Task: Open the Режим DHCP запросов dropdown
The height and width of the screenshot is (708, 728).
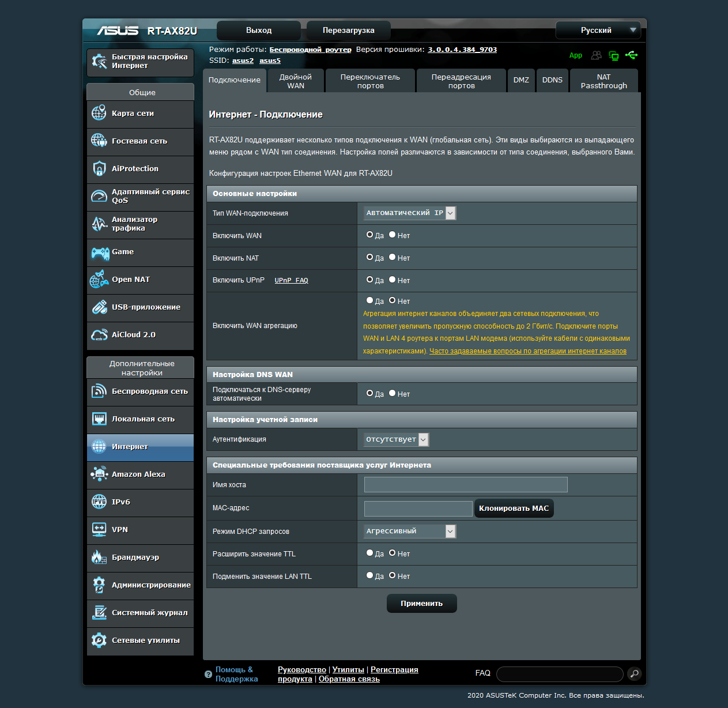Action: coord(410,531)
